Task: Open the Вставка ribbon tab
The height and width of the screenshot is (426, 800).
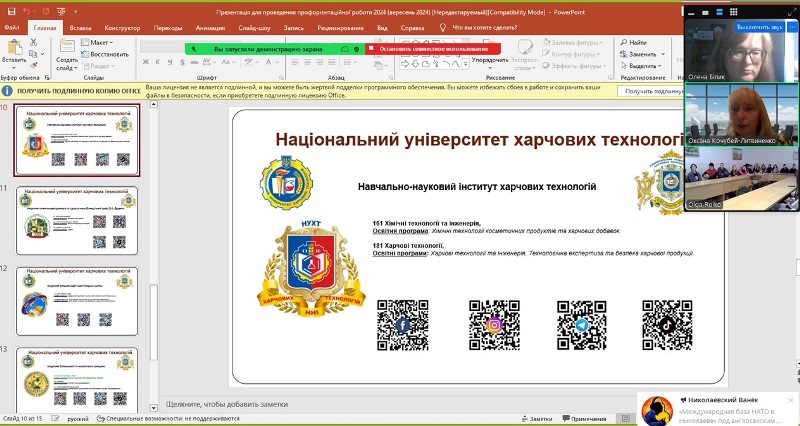Action: 82,28
